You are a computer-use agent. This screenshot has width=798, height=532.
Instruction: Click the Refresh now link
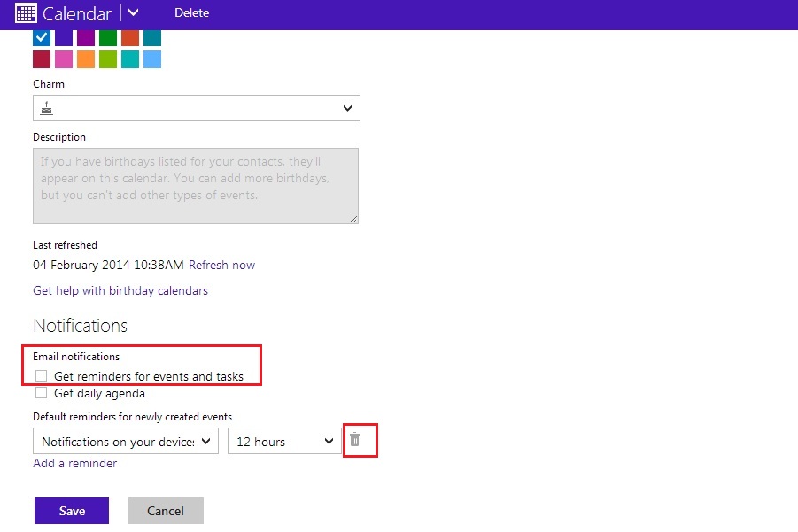[x=221, y=265]
